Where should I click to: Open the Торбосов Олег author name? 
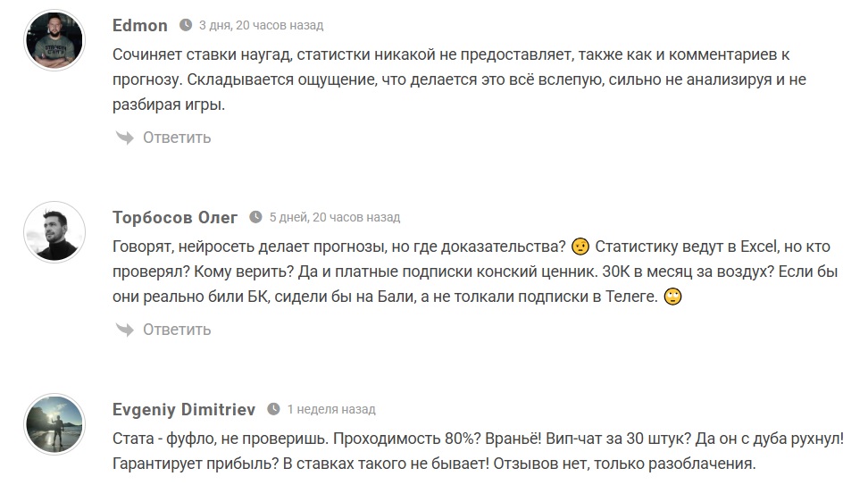[175, 217]
